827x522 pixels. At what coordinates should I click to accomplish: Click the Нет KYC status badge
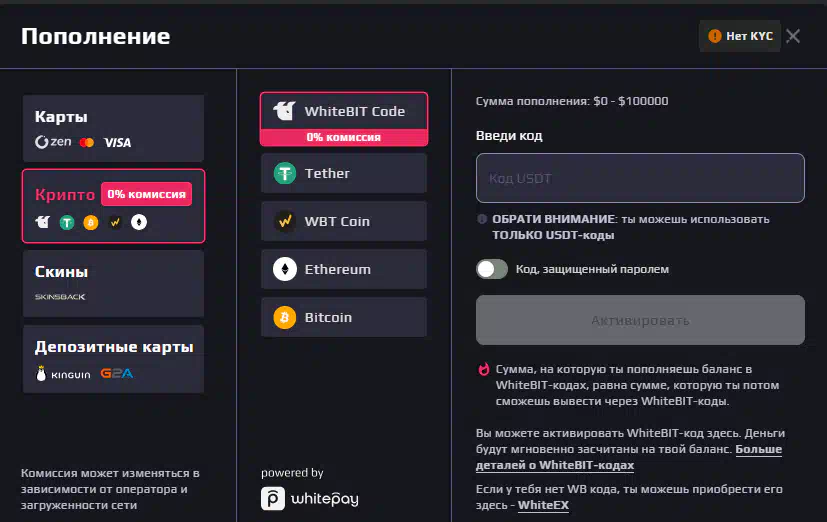click(x=740, y=36)
